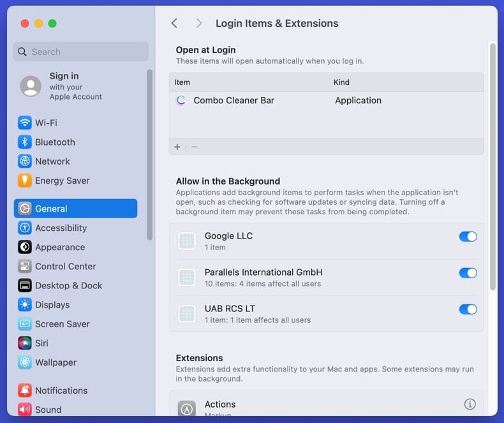Click the Wallpaper flower icon
The image size is (504, 423).
coord(25,362)
